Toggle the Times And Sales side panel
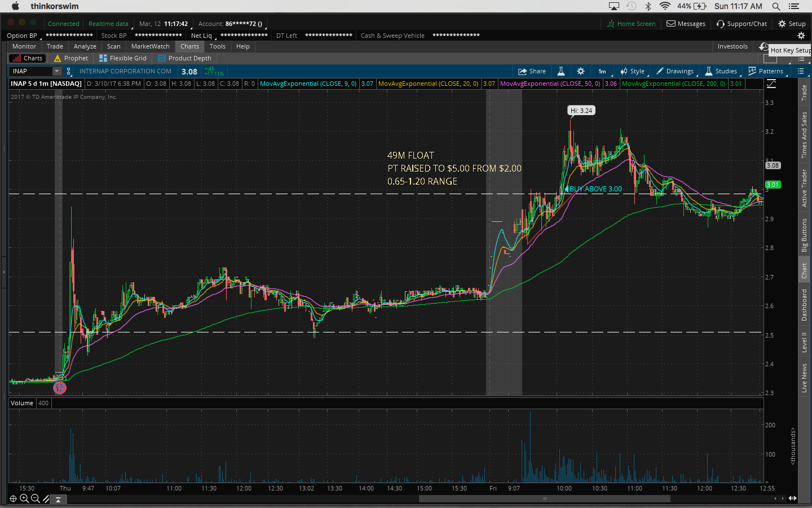This screenshot has width=812, height=508. [804, 134]
